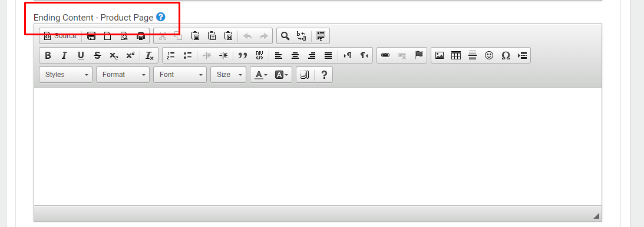This screenshot has height=227, width=644.
Task: Click the Cut scissors icon
Action: [163, 36]
